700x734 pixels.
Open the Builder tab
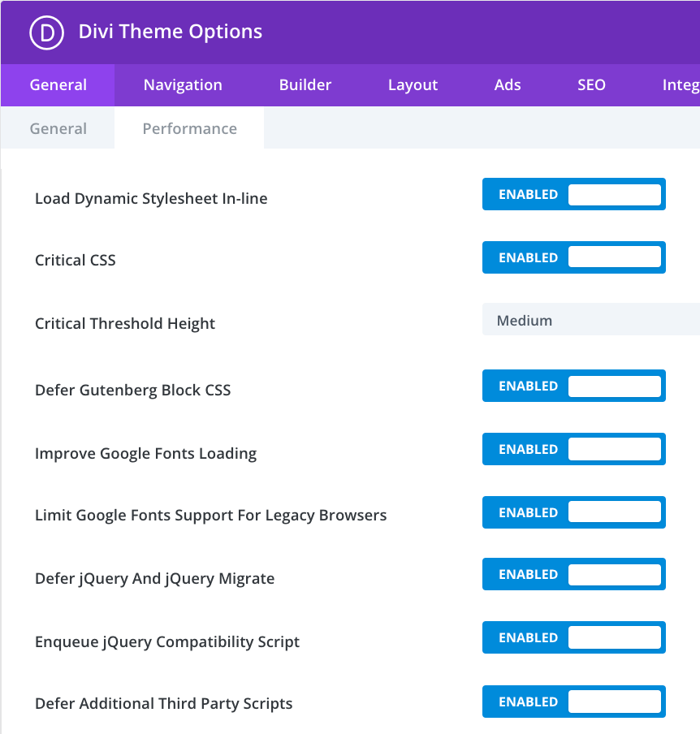point(305,84)
